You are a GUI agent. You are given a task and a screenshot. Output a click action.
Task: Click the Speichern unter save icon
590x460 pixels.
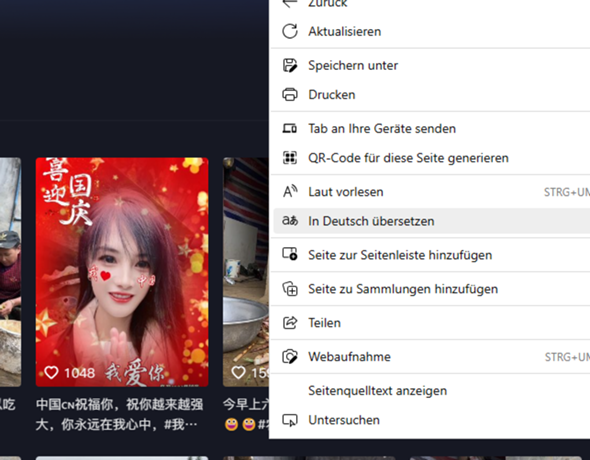pos(290,65)
